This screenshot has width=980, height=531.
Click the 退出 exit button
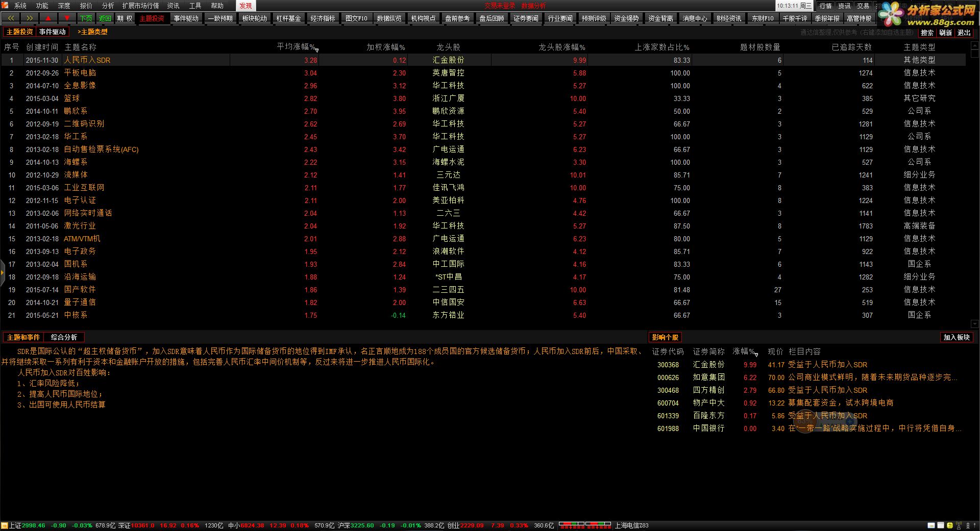[964, 33]
